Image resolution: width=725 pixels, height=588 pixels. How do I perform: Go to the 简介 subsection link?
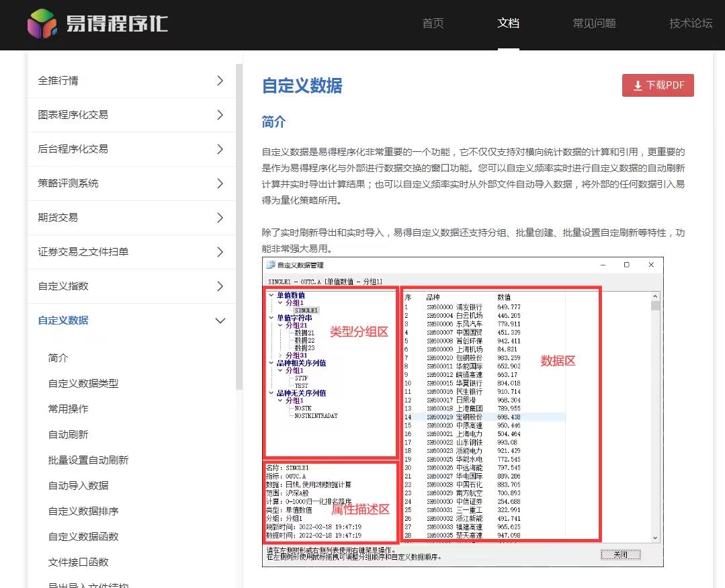coord(58,358)
